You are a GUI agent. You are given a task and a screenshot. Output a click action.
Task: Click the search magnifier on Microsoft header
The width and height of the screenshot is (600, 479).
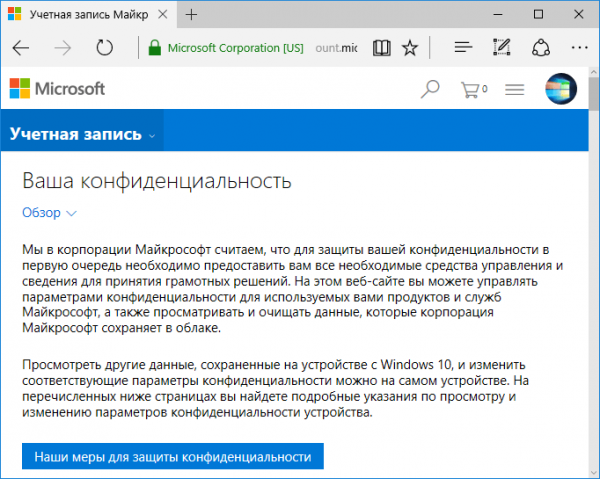coord(430,89)
